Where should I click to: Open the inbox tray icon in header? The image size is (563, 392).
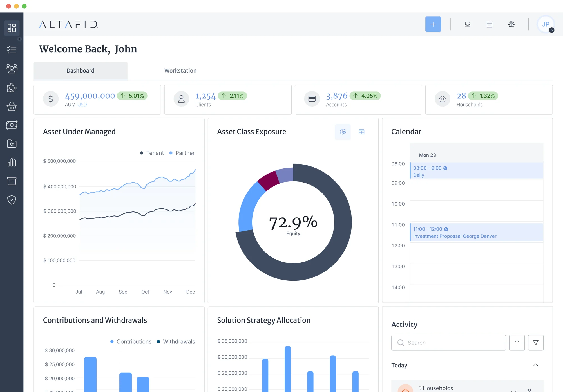[x=467, y=24]
